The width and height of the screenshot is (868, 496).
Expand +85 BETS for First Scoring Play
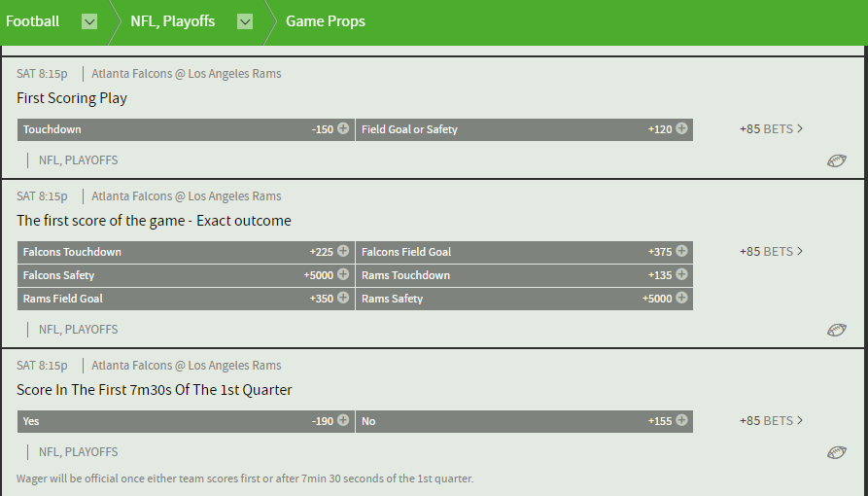[x=771, y=129]
